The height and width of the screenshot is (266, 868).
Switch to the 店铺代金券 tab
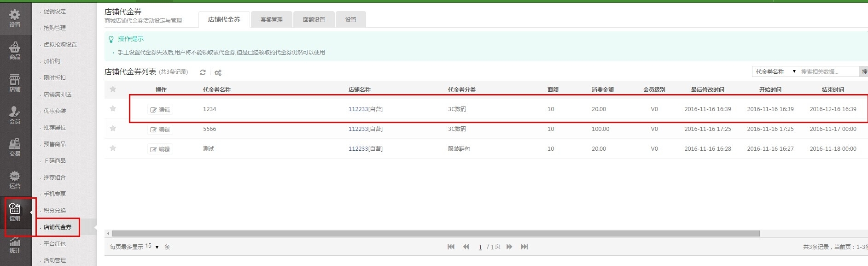pos(224,19)
